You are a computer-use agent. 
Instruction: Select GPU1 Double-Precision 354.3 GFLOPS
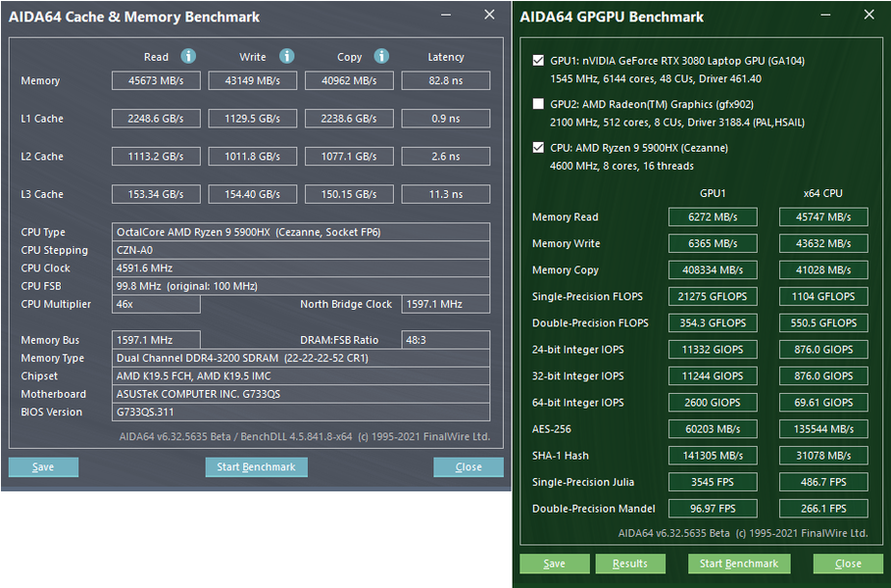tap(713, 322)
